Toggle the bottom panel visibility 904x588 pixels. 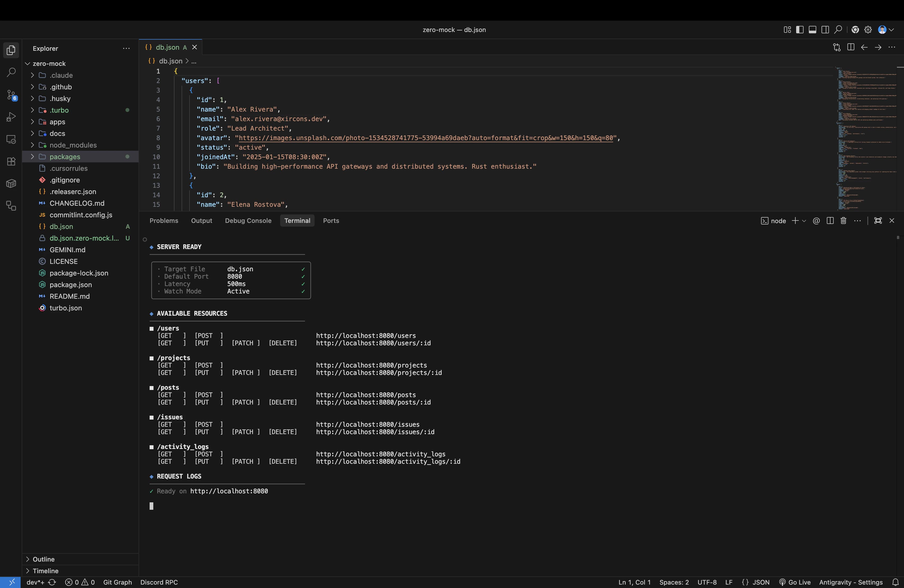click(813, 30)
